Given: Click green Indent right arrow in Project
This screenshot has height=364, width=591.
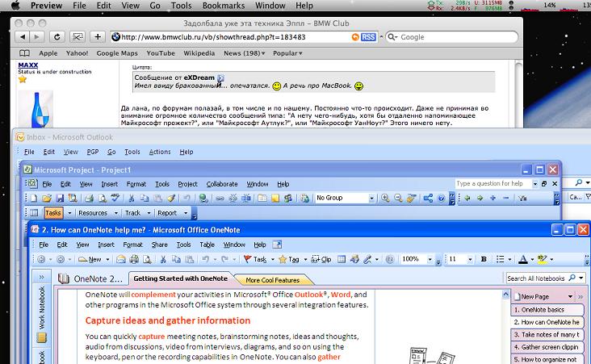Looking at the screenshot, I should 480,199.
